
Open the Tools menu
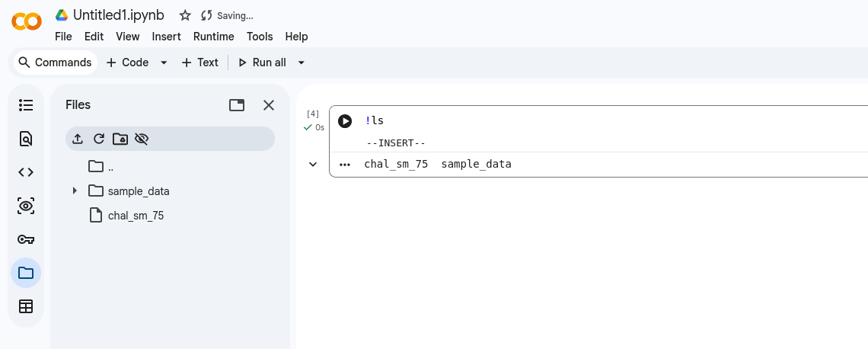[x=260, y=37]
